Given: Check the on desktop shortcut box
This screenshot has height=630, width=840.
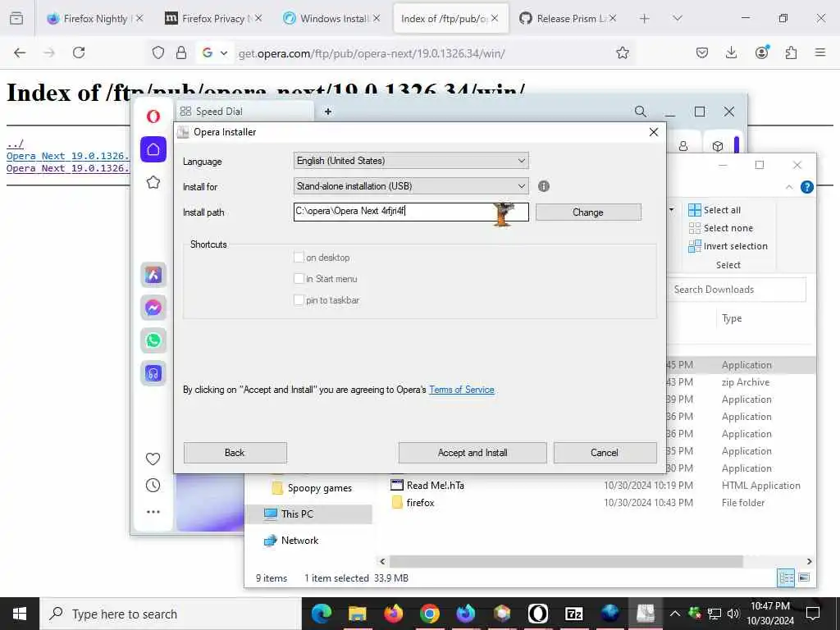Looking at the screenshot, I should pos(299,257).
